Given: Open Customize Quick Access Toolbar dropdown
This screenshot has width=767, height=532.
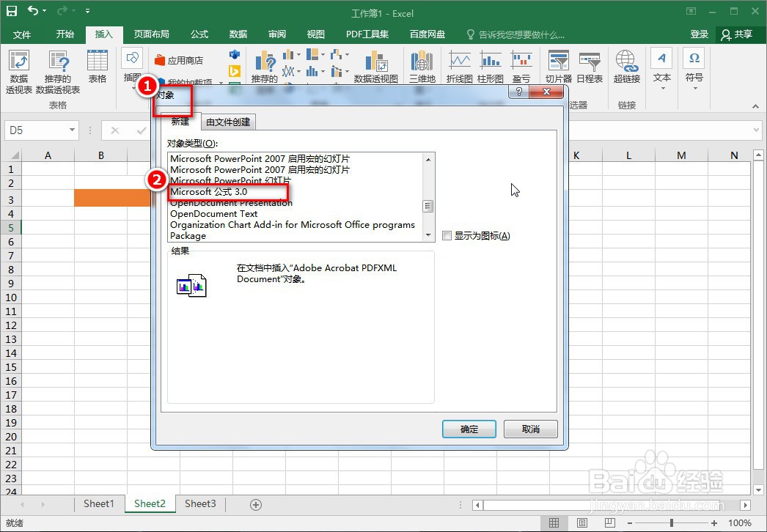Looking at the screenshot, I should [87, 11].
